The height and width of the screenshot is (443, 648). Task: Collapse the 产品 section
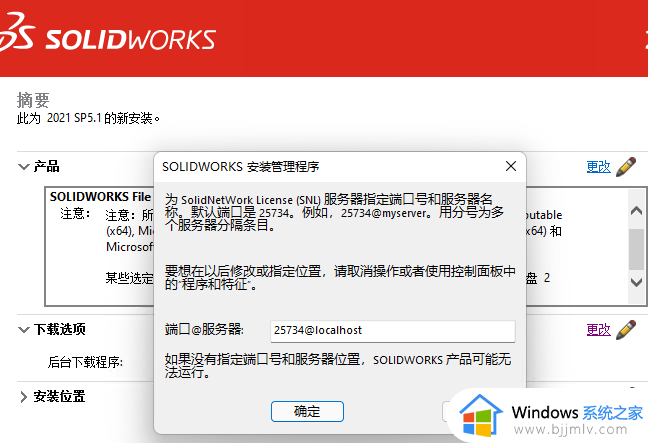click(x=24, y=167)
